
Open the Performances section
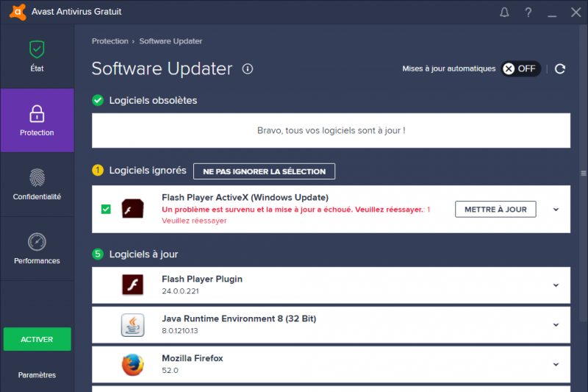(37, 249)
